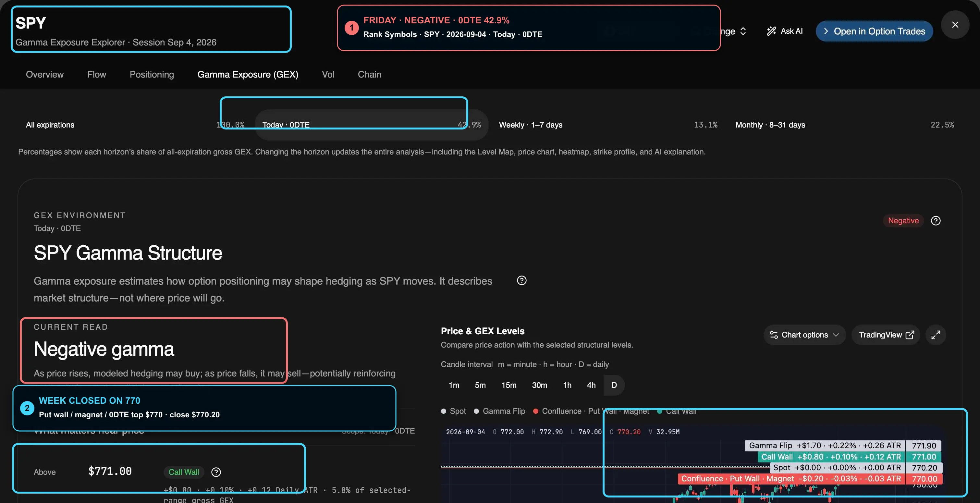Click the 770.20 price axis tag
The height and width of the screenshot is (503, 980).
(x=924, y=468)
